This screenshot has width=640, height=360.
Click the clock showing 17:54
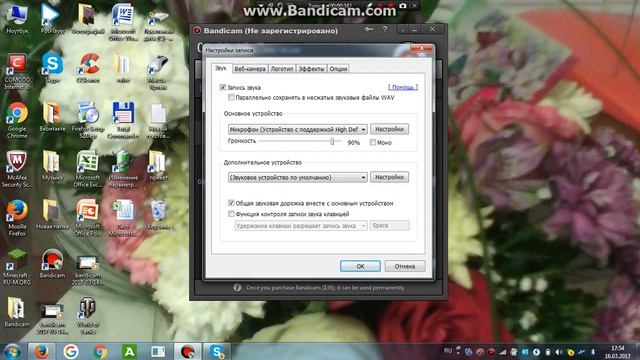pos(618,348)
